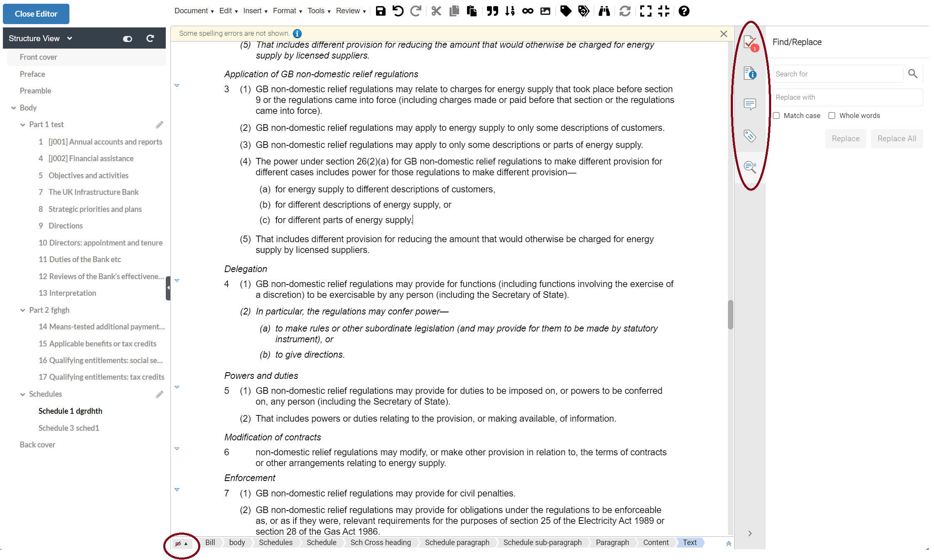Viewport: 934px width, 560px height.
Task: Enter full screen mode with expand icon
Action: tap(646, 11)
